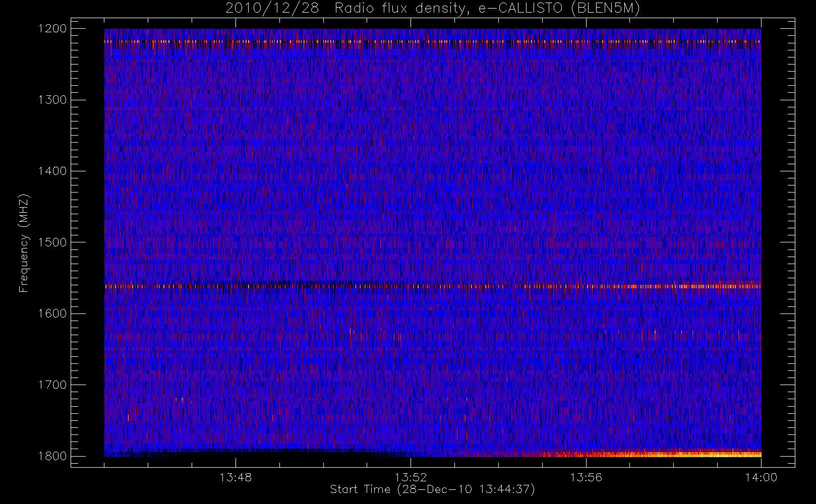Click the 13:52 time tick label
The width and height of the screenshot is (816, 504).
(411, 477)
